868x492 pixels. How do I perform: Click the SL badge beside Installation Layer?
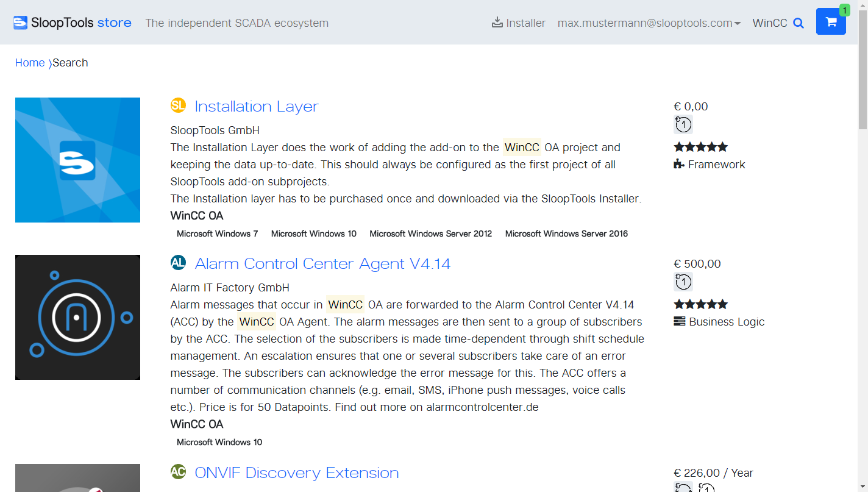tap(178, 105)
